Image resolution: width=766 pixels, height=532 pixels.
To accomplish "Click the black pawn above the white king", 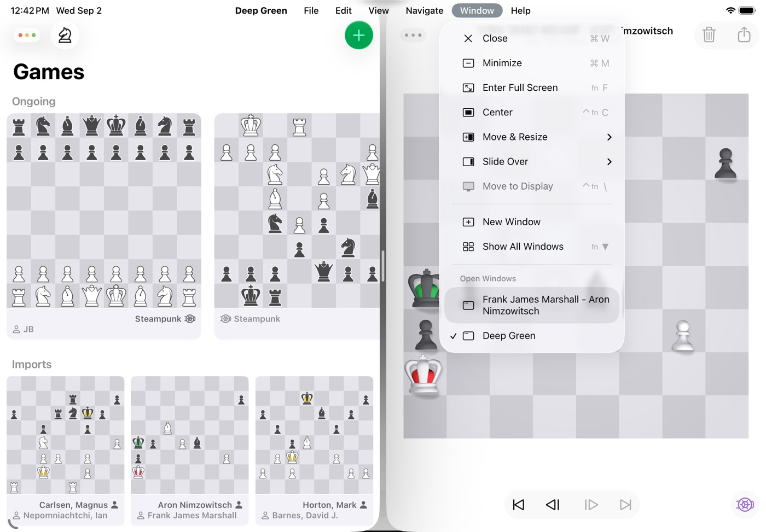I will [x=425, y=335].
